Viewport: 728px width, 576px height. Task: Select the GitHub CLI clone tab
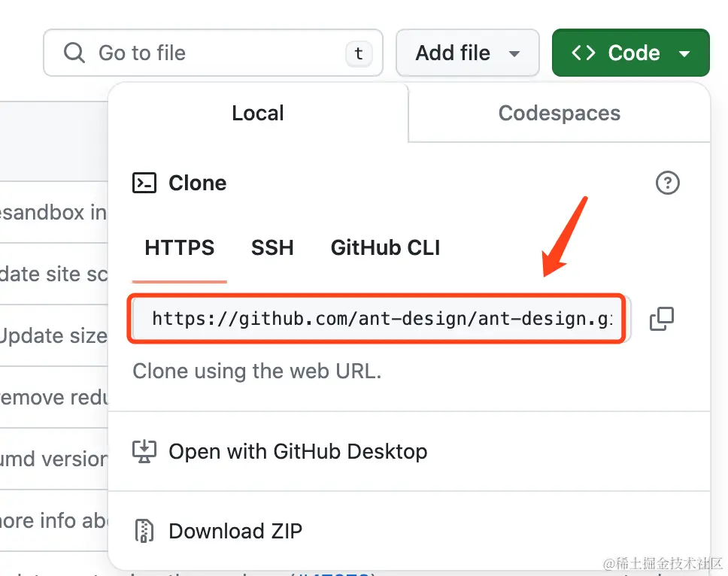point(385,247)
